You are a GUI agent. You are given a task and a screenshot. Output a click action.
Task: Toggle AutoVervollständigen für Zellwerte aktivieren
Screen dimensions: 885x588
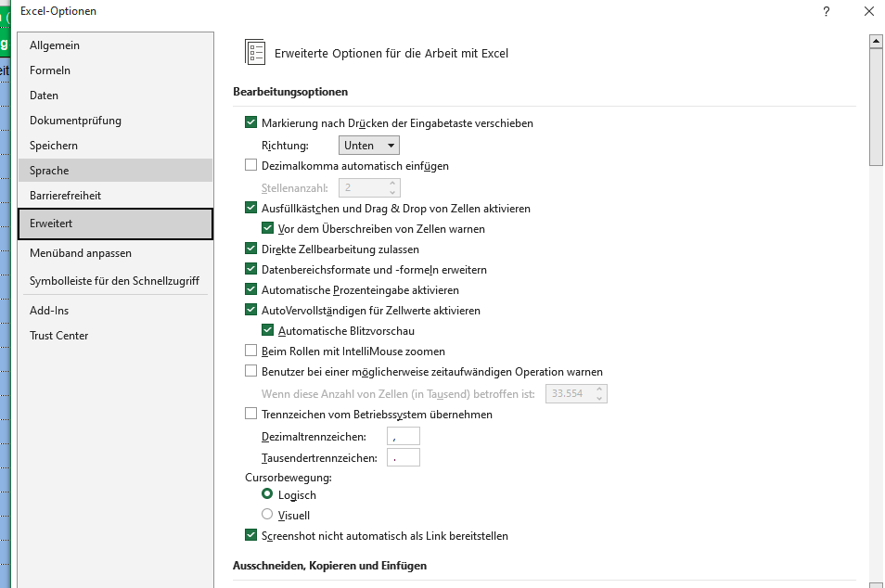coord(250,309)
